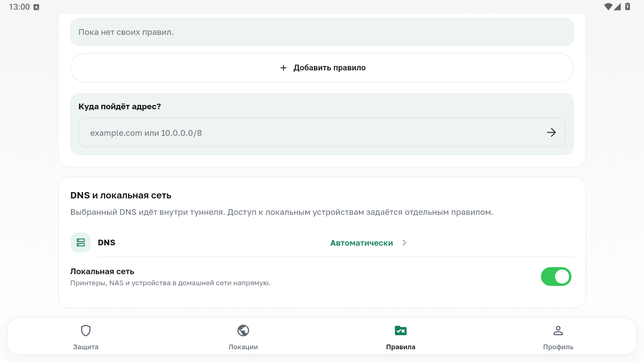Submit address with the arrow icon
Screen dimensions: 644x362
(551, 132)
